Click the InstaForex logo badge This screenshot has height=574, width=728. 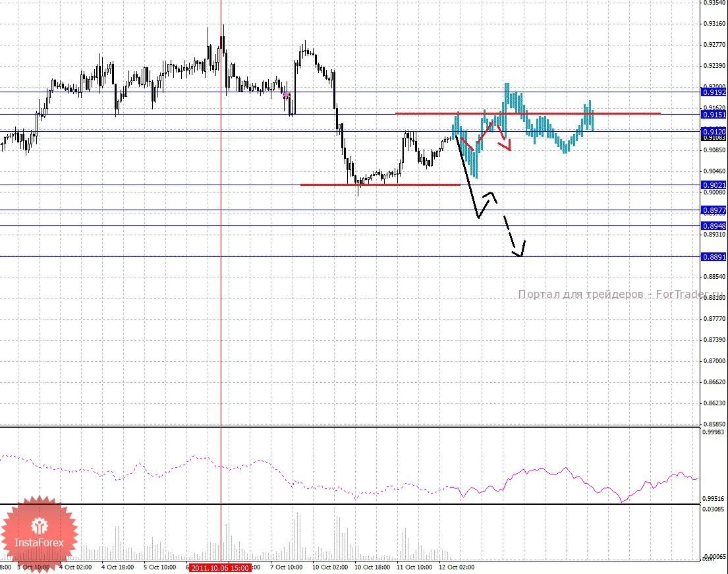(x=38, y=529)
